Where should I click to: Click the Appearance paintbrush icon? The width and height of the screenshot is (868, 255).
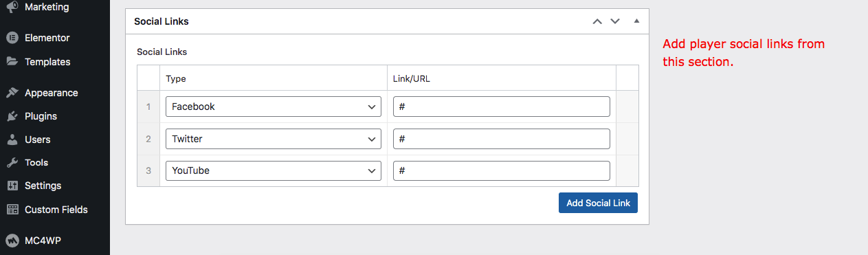click(x=12, y=93)
